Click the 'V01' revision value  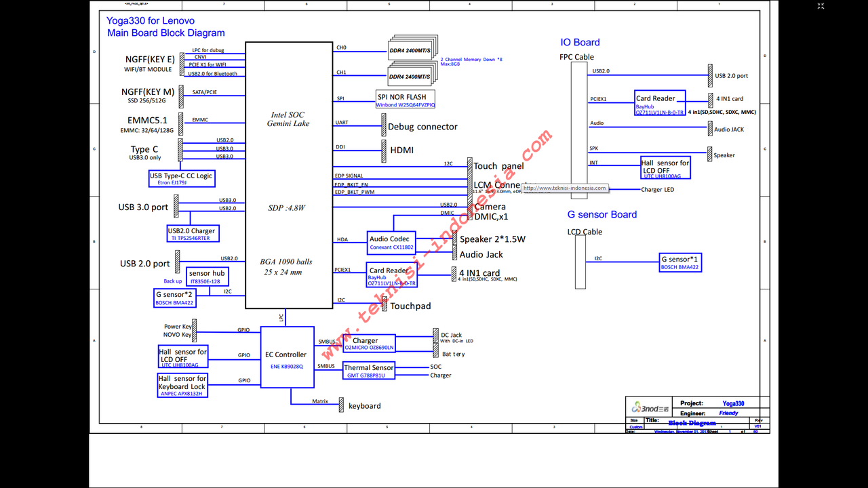click(757, 426)
